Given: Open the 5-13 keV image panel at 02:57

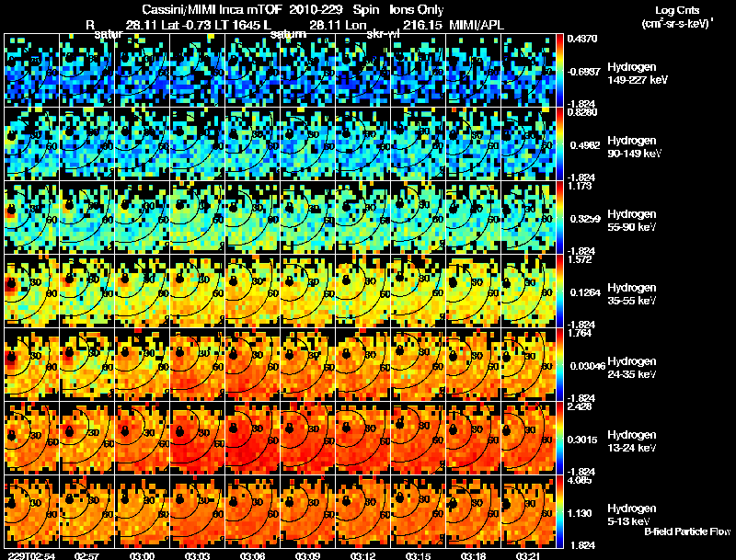Looking at the screenshot, I should (86, 512).
